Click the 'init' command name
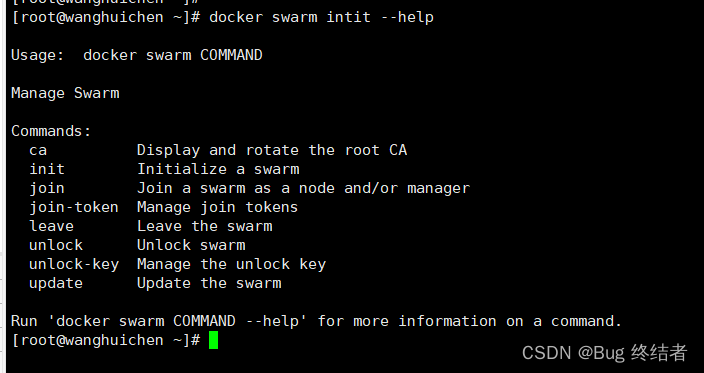The image size is (704, 373). point(47,169)
